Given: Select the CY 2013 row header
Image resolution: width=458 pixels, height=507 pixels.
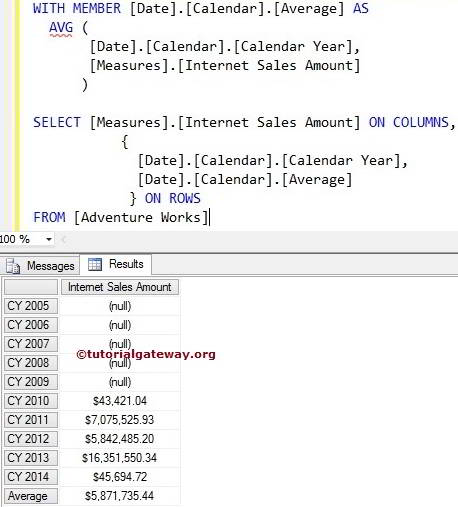Looking at the screenshot, I should tap(31, 458).
